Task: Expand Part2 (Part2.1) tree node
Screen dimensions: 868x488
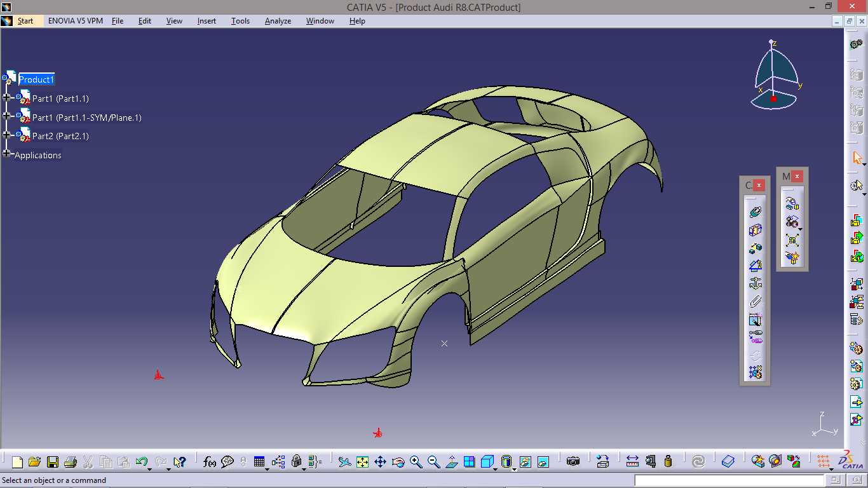Action: (7, 134)
